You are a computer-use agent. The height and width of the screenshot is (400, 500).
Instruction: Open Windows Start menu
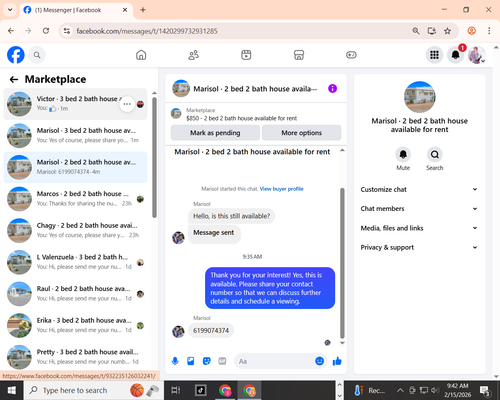tap(12, 390)
